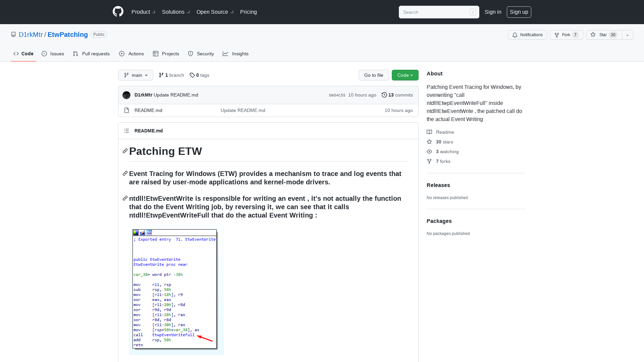Toggle the Code tab selection
Screen dimensions: 644x362
[x=23, y=54]
